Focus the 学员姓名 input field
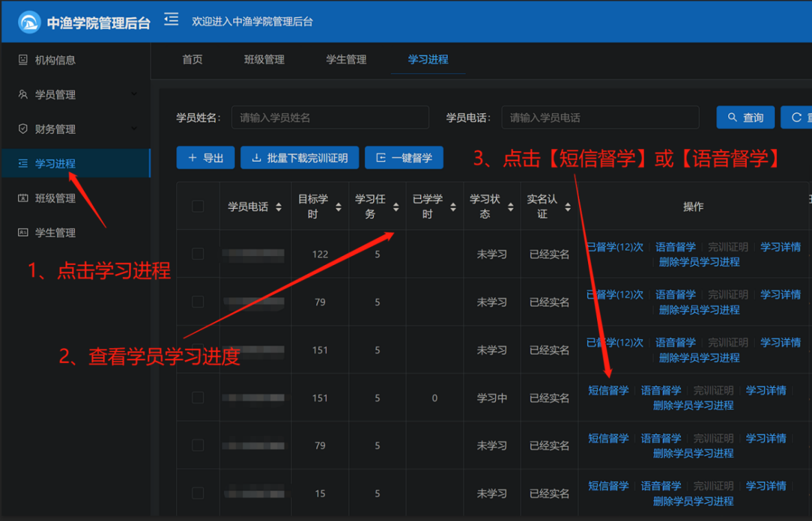 pyautogui.click(x=330, y=117)
